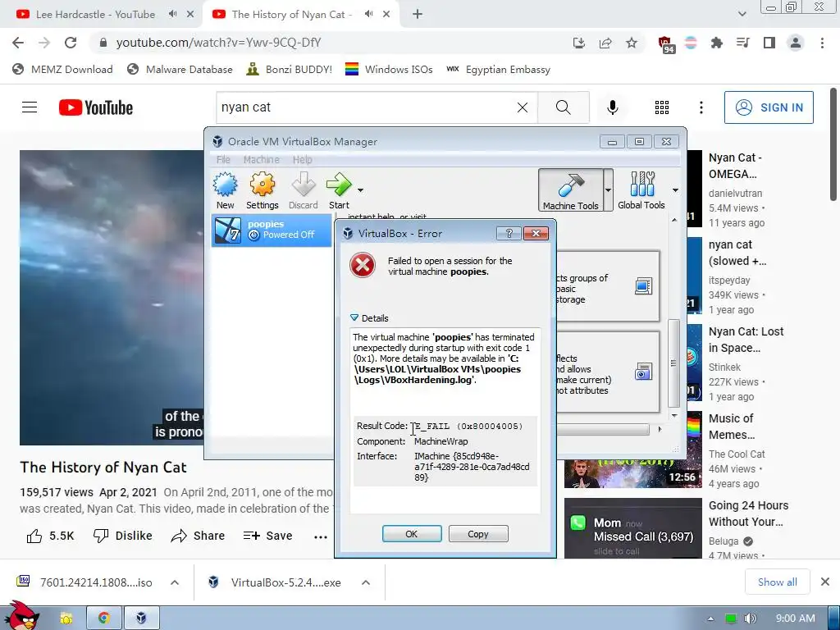Clear the nyan cat search text
The image size is (840, 630).
tap(523, 107)
